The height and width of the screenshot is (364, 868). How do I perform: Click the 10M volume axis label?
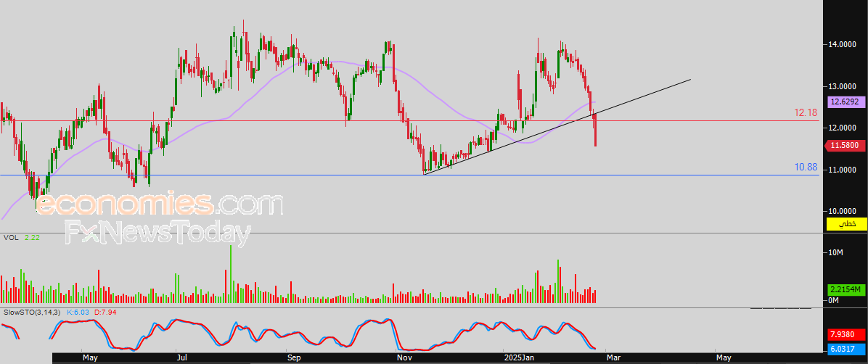pyautogui.click(x=837, y=252)
